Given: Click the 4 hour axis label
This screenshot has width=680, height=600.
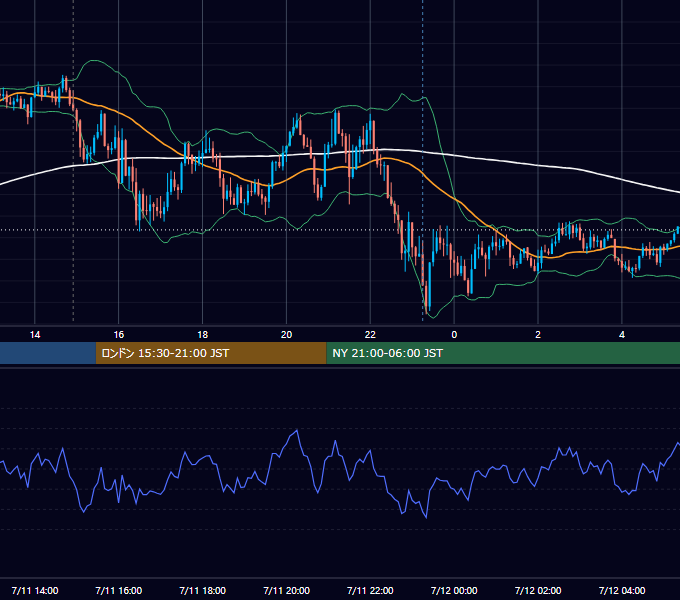Looking at the screenshot, I should [622, 335].
